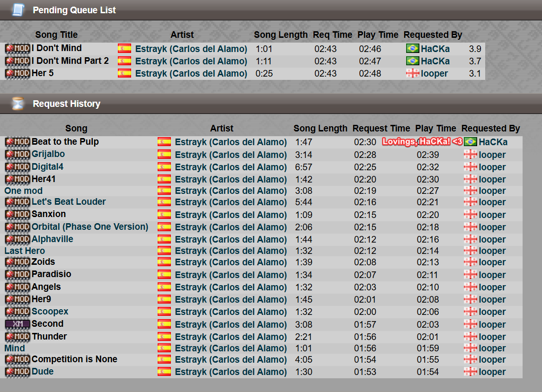Click the Request Time column header
Image resolution: width=542 pixels, height=392 pixels.
381,129
